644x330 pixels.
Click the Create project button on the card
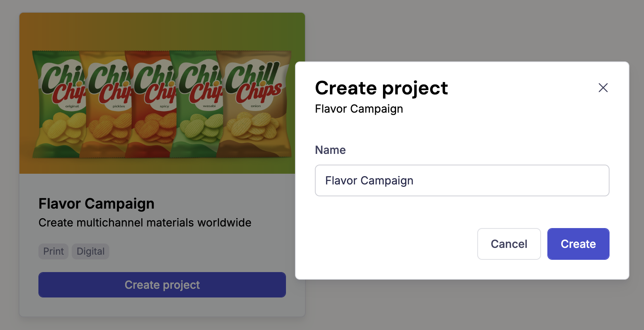(162, 285)
